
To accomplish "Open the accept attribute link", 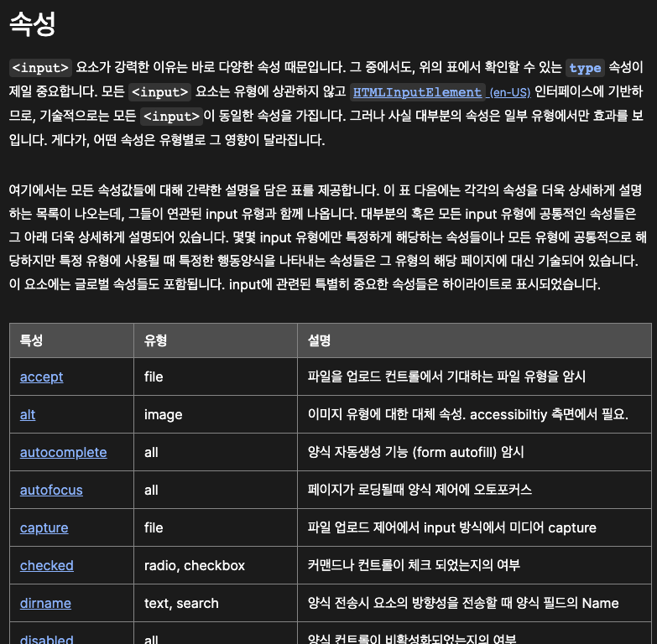I will (41, 377).
